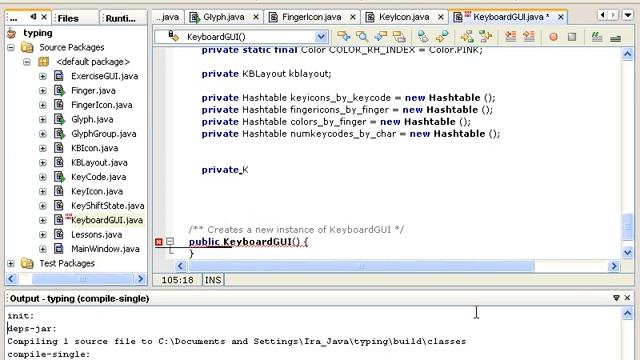Expand the KeyboardGUI.java node in project tree

coord(42,220)
